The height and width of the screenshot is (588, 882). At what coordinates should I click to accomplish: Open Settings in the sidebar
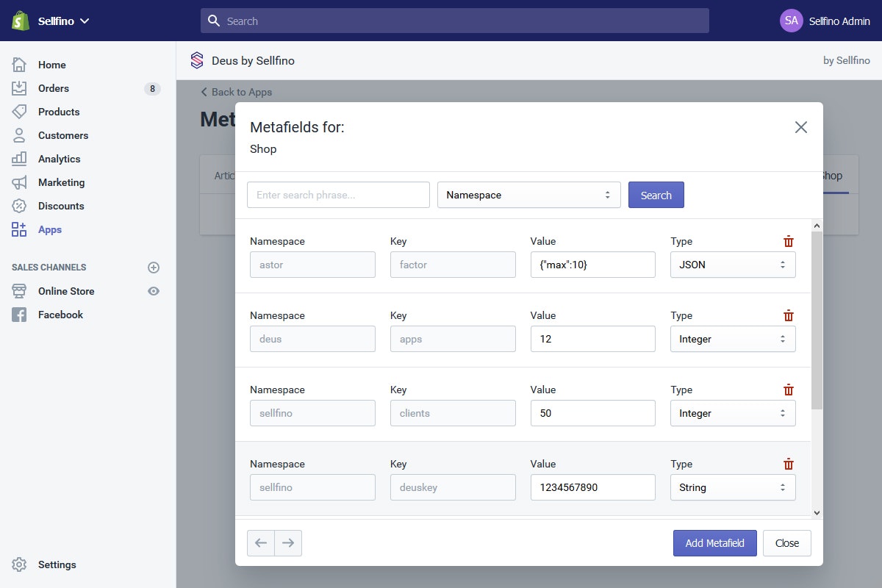[x=57, y=564]
